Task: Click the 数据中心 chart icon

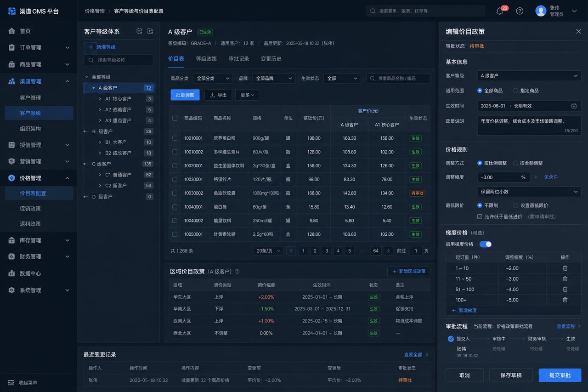Action: click(12, 273)
